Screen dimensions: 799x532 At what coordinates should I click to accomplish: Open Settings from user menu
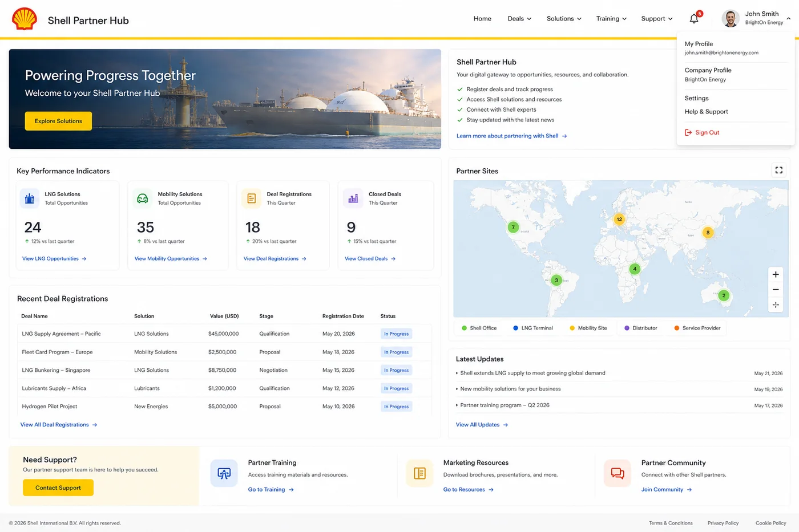pyautogui.click(x=696, y=98)
